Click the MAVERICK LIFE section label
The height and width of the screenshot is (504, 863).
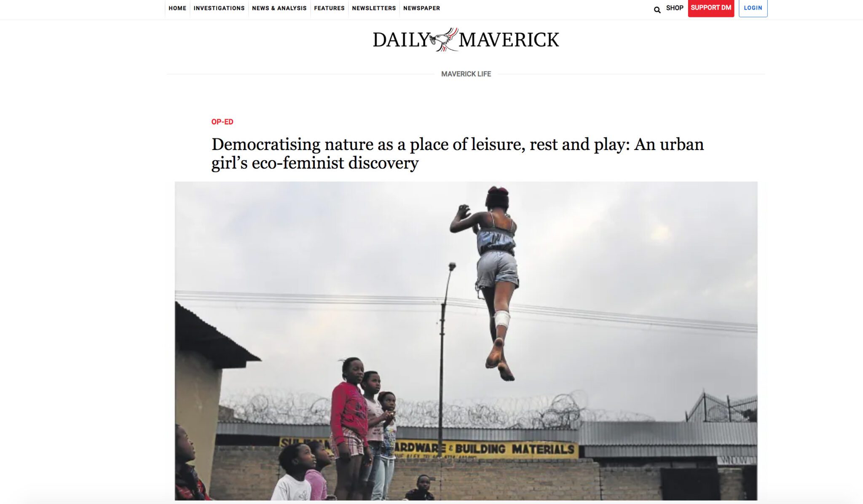click(x=466, y=74)
